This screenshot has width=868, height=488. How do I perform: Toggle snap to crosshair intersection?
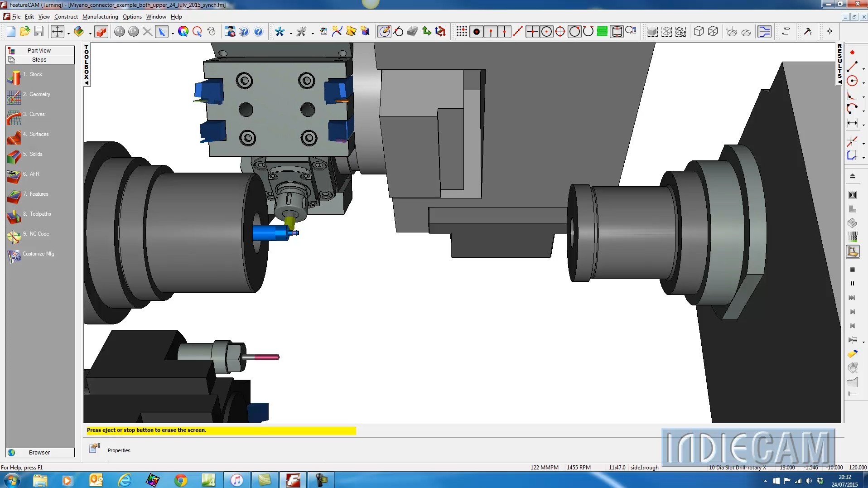pyautogui.click(x=532, y=31)
